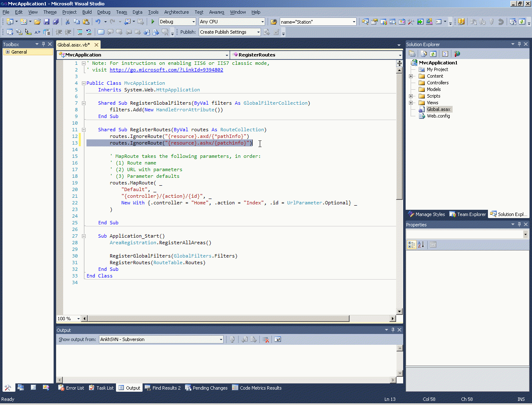
Task: Click the Refresh icon in Solution Explorer
Action: (433, 54)
